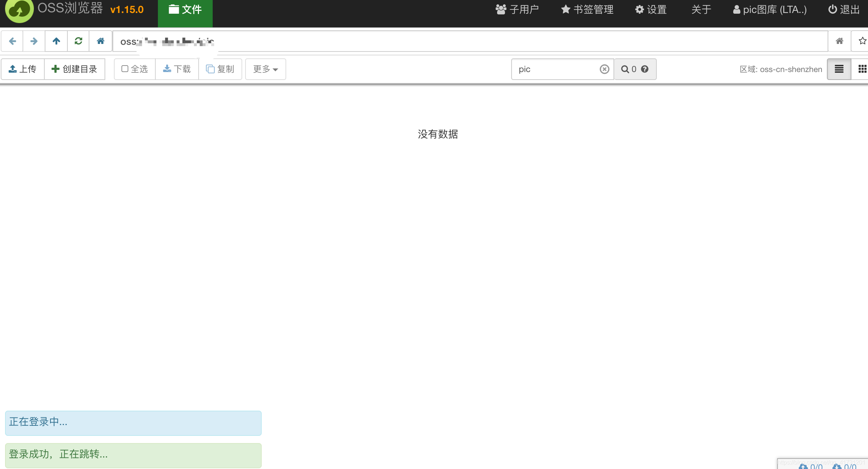
Task: Click 创建目录 to create a folder
Action: (75, 69)
